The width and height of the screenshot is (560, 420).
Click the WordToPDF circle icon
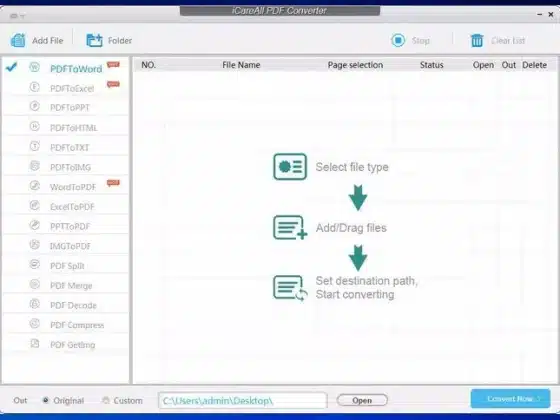click(x=35, y=185)
